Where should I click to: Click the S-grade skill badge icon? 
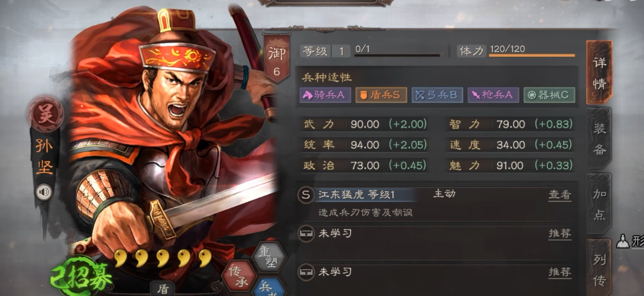coord(306,195)
